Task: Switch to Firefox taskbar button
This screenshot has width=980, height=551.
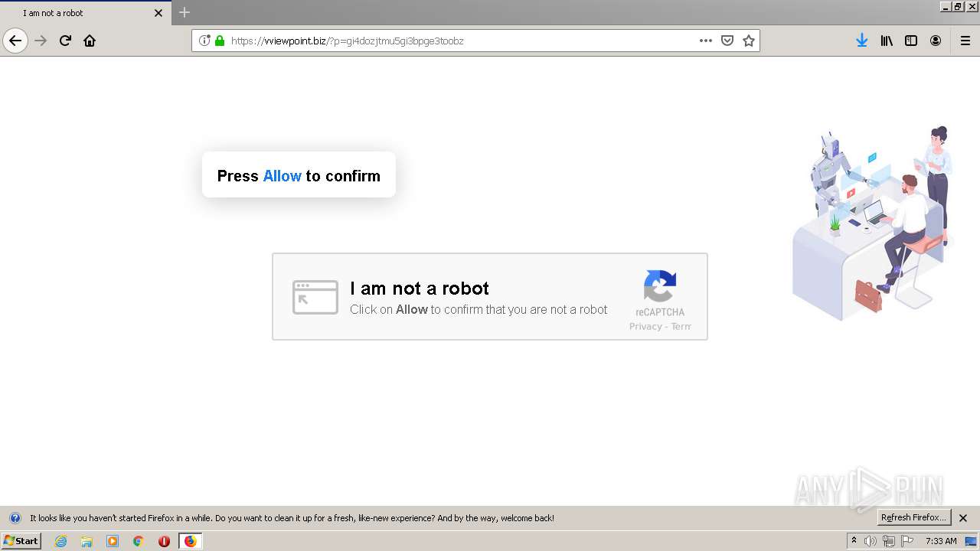Action: tap(190, 541)
